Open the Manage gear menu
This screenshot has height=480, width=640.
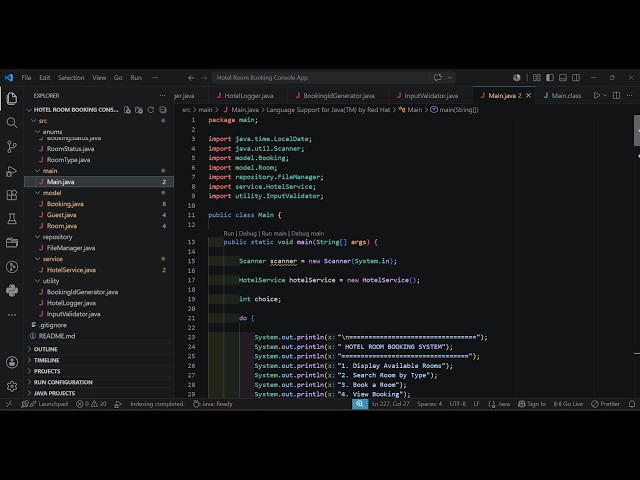point(12,386)
